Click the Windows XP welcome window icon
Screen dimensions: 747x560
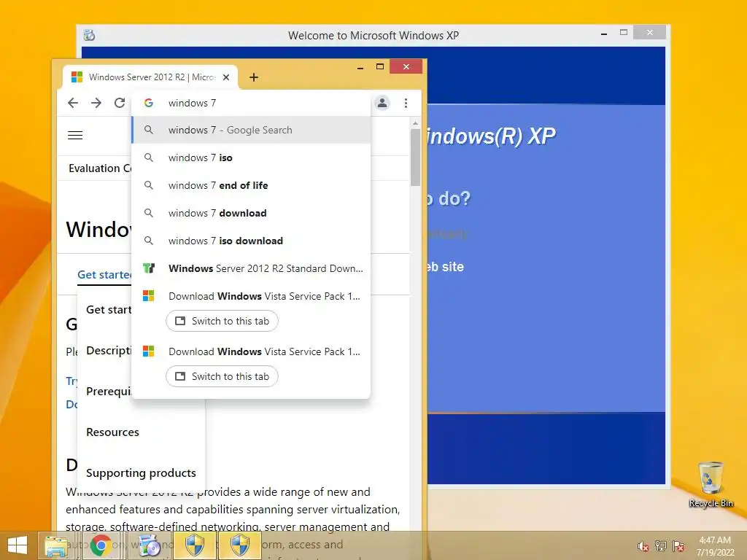tap(89, 35)
